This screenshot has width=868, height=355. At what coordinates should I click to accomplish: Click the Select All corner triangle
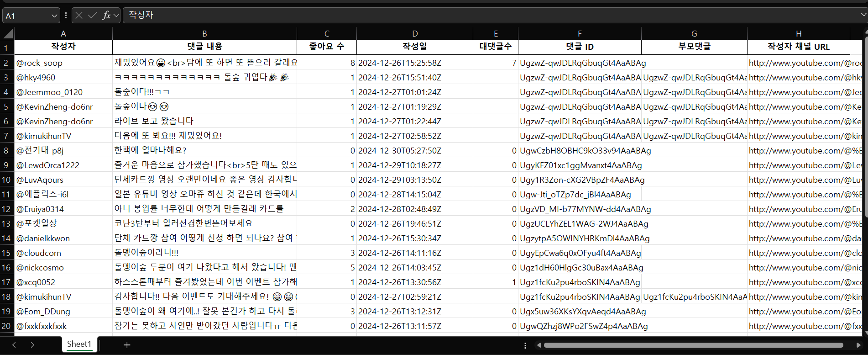(x=8, y=34)
